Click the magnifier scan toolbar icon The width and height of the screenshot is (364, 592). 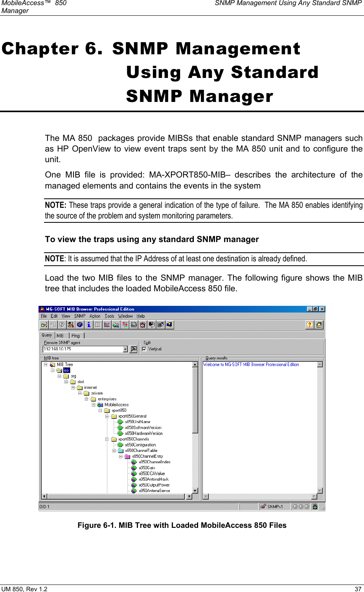[116, 325]
